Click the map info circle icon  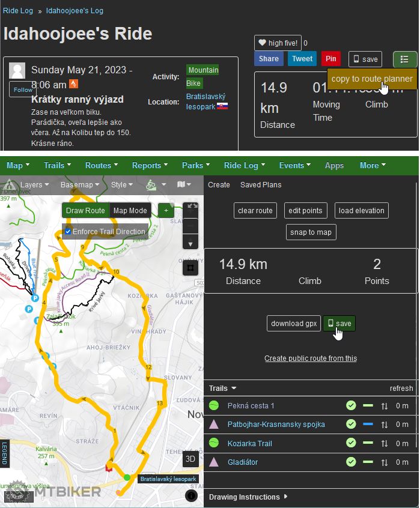191,495
